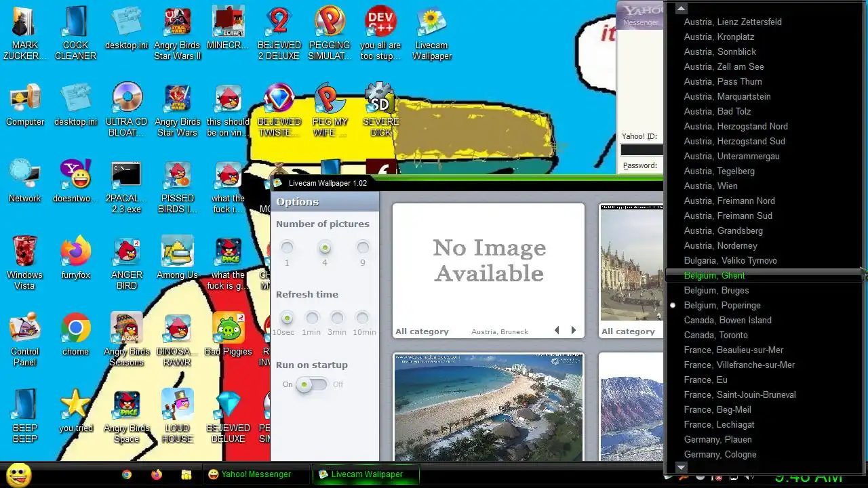Screen dimensions: 868x488
Task: Open All category dropdown on second camera card
Action: pos(628,331)
